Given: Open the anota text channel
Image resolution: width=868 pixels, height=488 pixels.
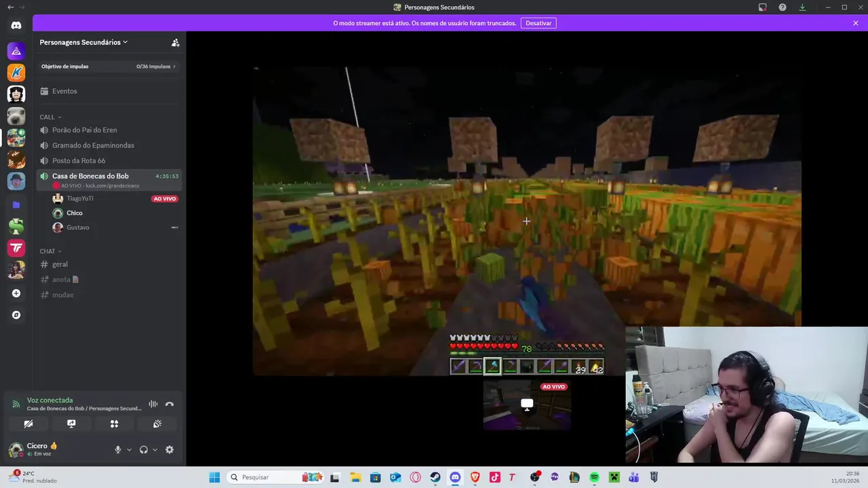Looking at the screenshot, I should click(109, 279).
